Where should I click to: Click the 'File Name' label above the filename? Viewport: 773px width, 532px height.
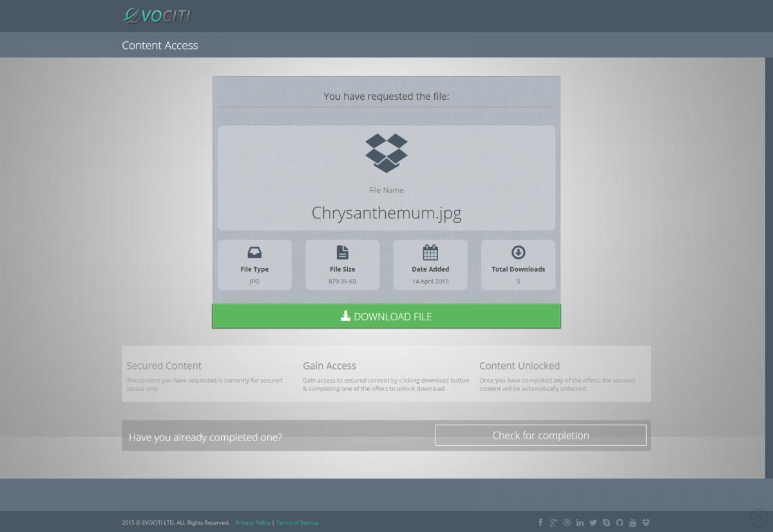point(386,190)
